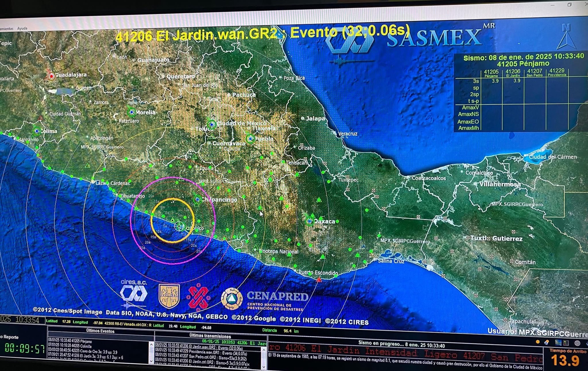The width and height of the screenshot is (588, 371).
Task: Click the red Guadalajara station marker
Action: pyautogui.click(x=51, y=76)
